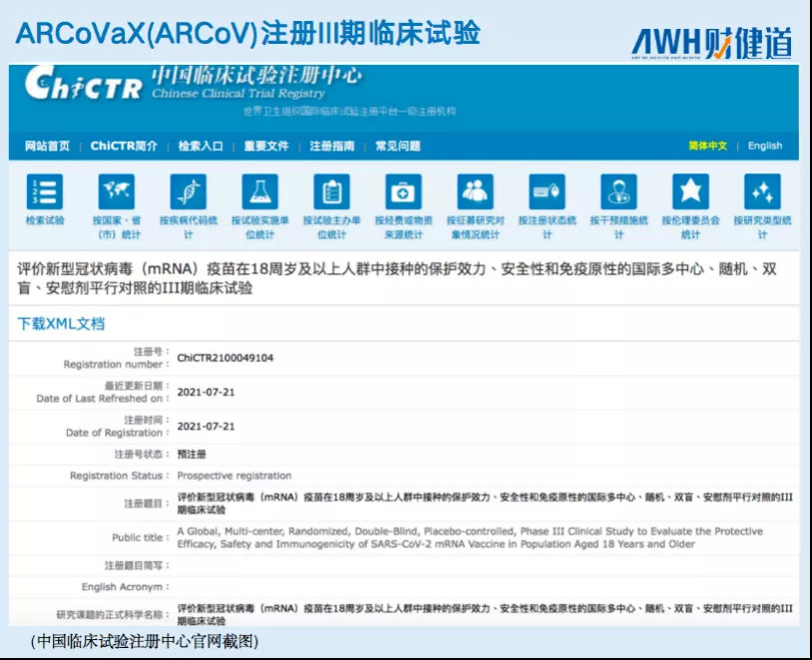Click 按注册状态统计 text label

pyautogui.click(x=547, y=227)
